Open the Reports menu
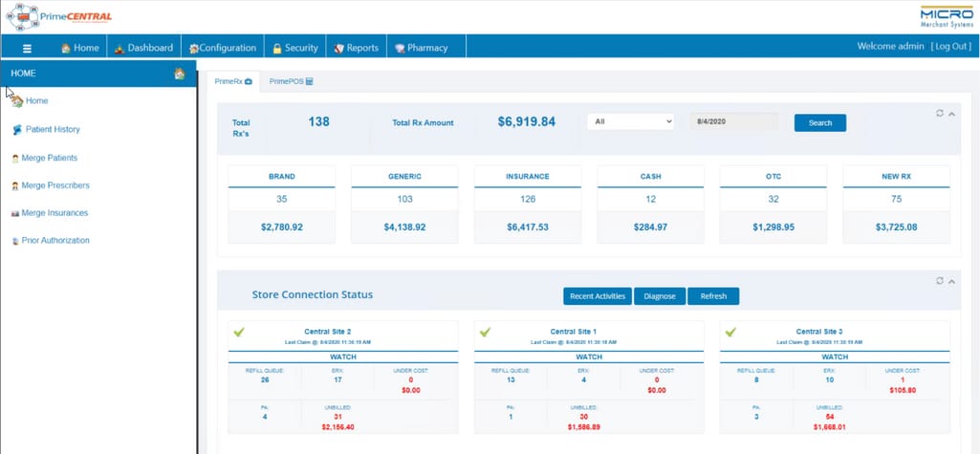The image size is (980, 454). [357, 48]
